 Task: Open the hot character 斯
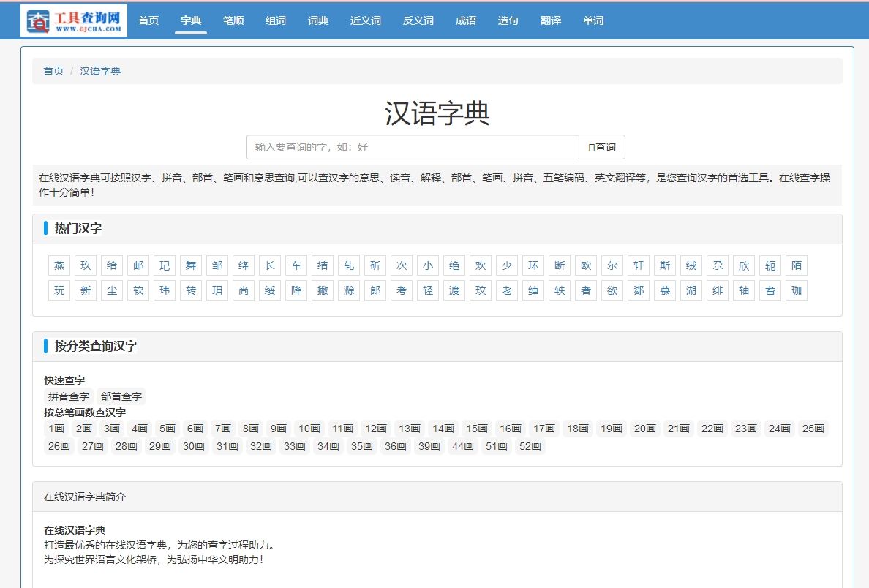pyautogui.click(x=664, y=265)
